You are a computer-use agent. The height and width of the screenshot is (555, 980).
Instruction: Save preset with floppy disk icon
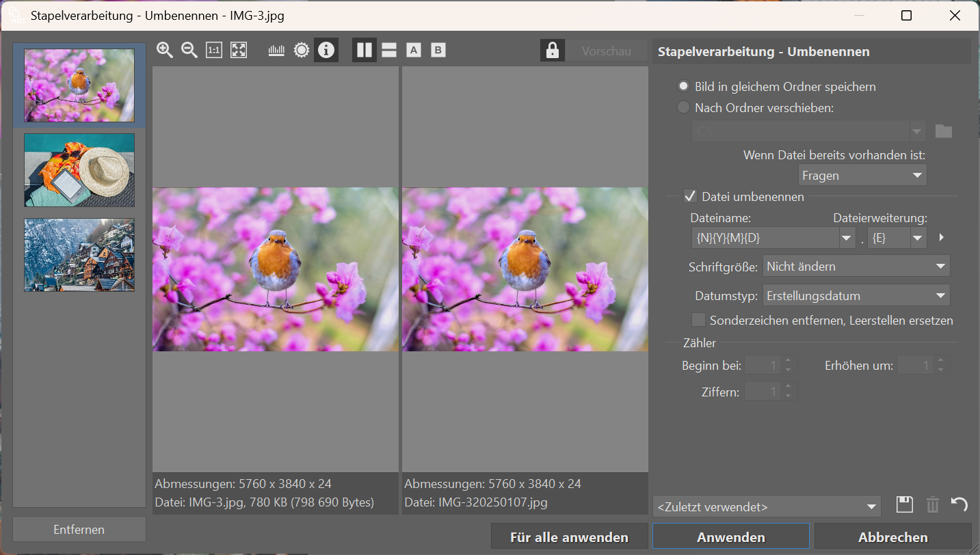pos(905,505)
